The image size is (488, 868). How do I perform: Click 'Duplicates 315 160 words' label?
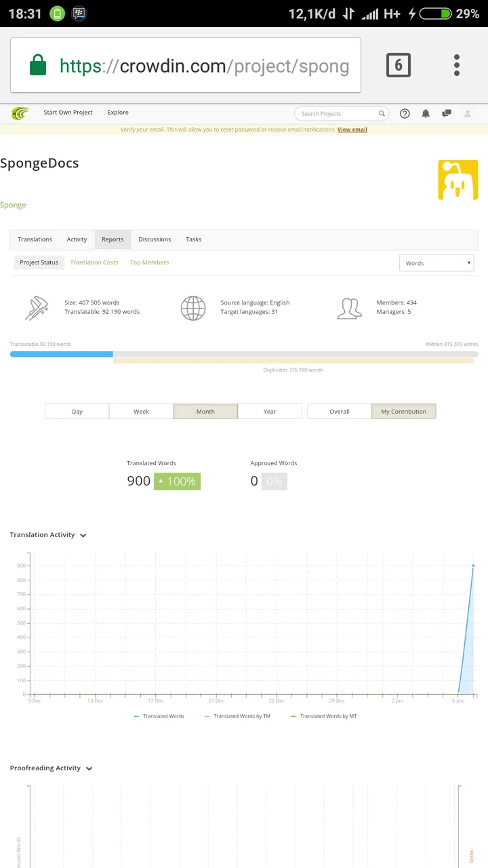point(293,370)
